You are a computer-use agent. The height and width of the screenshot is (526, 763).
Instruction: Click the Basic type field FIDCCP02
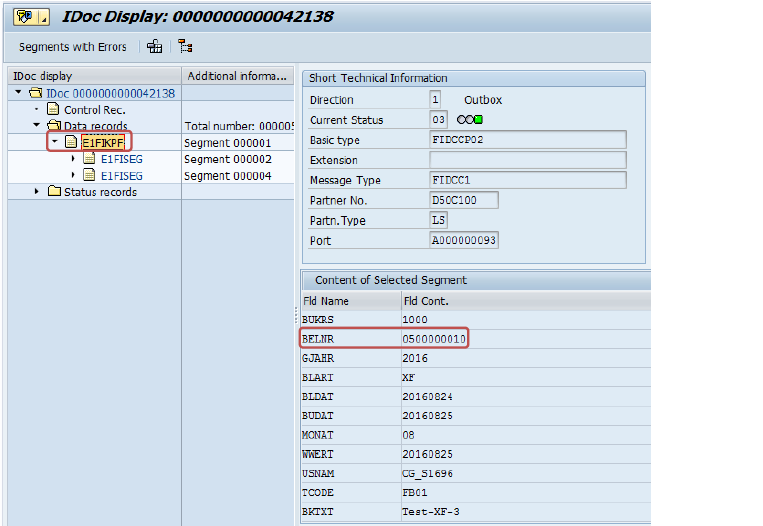[526, 140]
